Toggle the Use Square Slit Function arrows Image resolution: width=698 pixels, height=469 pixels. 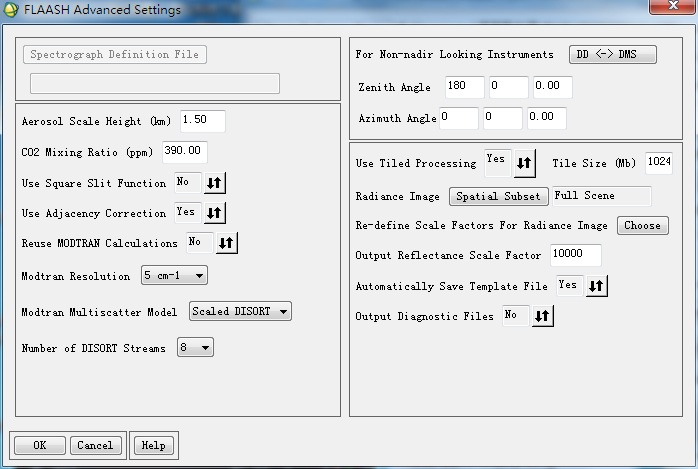click(x=215, y=183)
